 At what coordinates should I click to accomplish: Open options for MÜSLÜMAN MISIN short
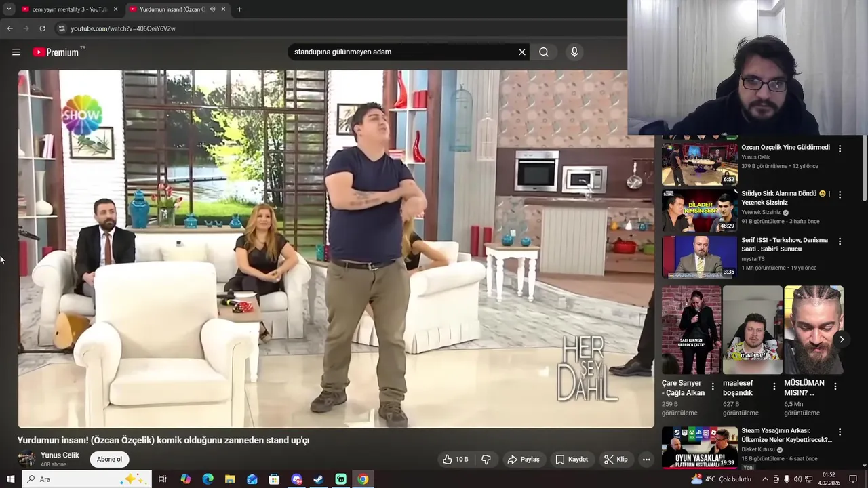[x=835, y=386]
